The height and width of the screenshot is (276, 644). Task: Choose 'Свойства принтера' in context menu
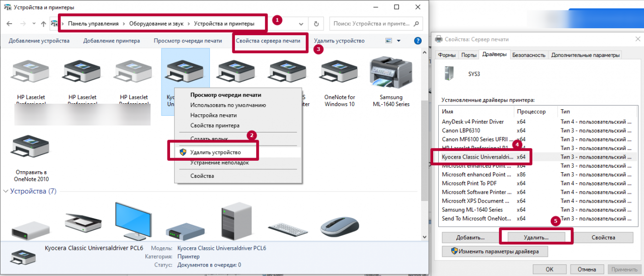(x=215, y=125)
